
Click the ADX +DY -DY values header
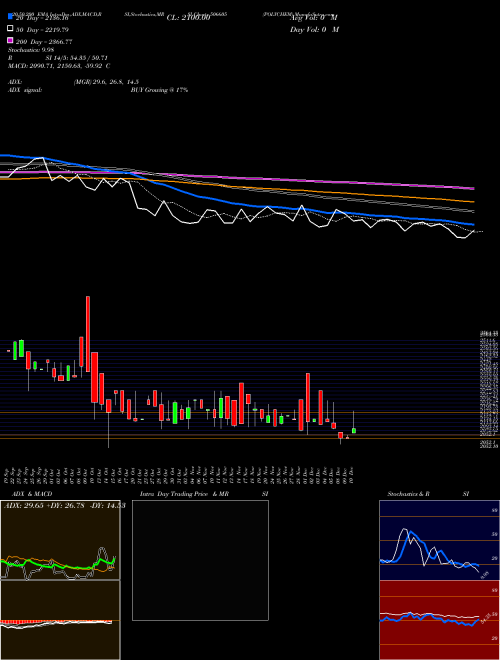click(64, 505)
